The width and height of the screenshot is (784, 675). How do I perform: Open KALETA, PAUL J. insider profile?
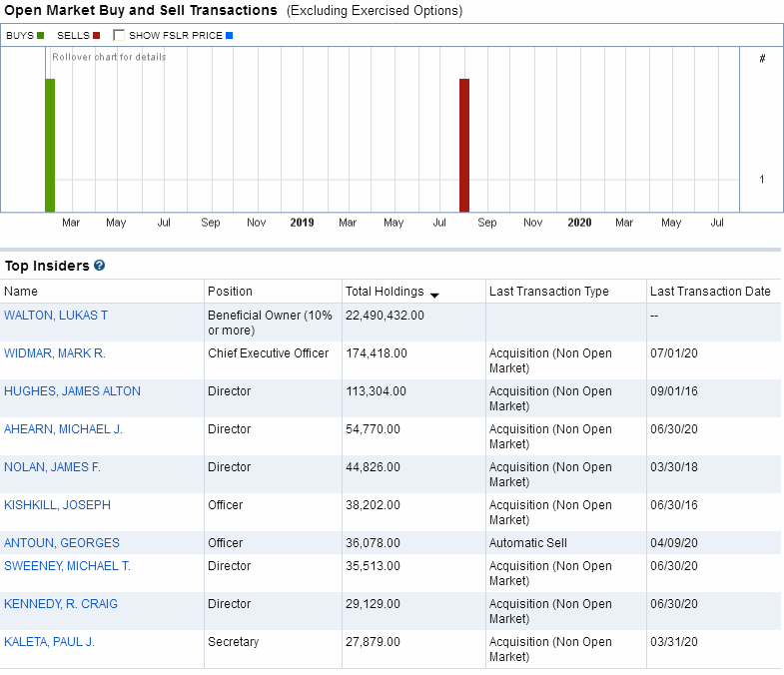coord(50,642)
